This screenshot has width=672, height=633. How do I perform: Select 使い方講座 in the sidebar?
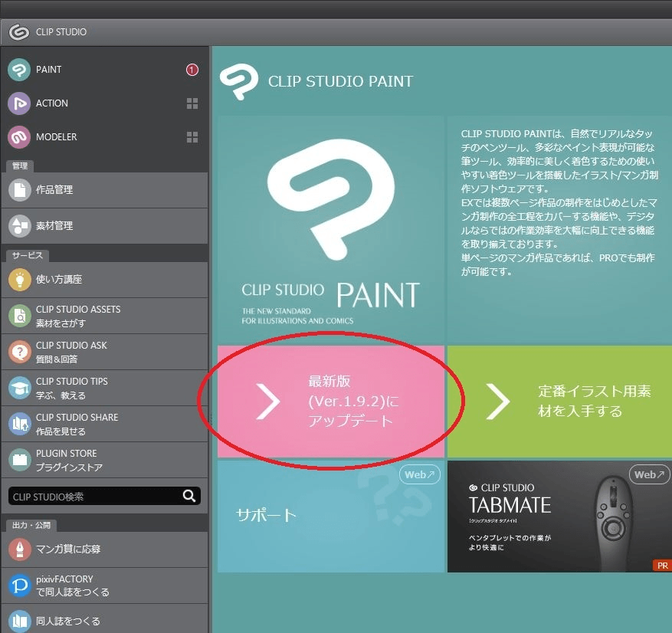tap(104, 280)
